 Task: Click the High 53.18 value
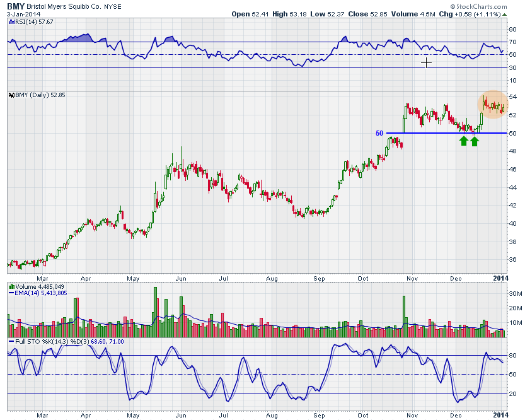coord(289,14)
